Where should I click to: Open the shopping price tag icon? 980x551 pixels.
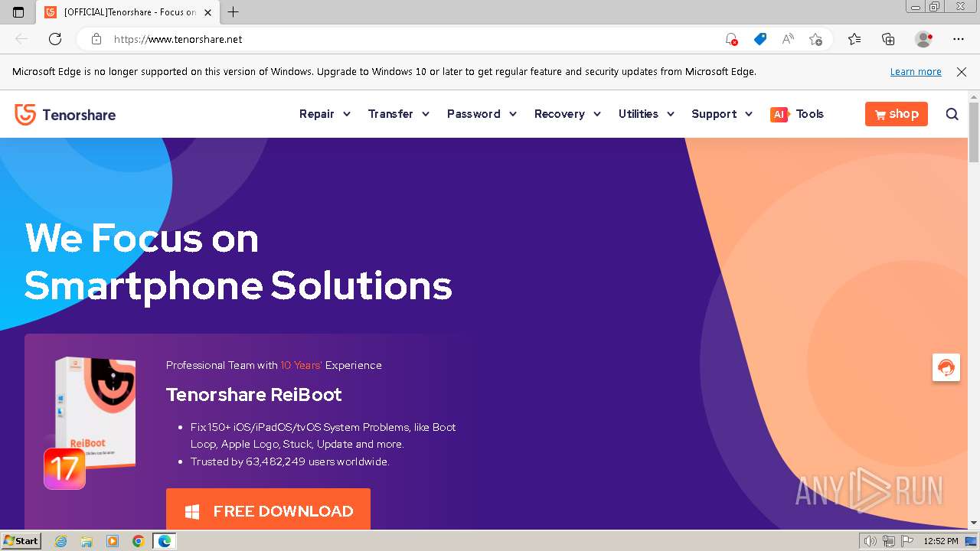[759, 39]
